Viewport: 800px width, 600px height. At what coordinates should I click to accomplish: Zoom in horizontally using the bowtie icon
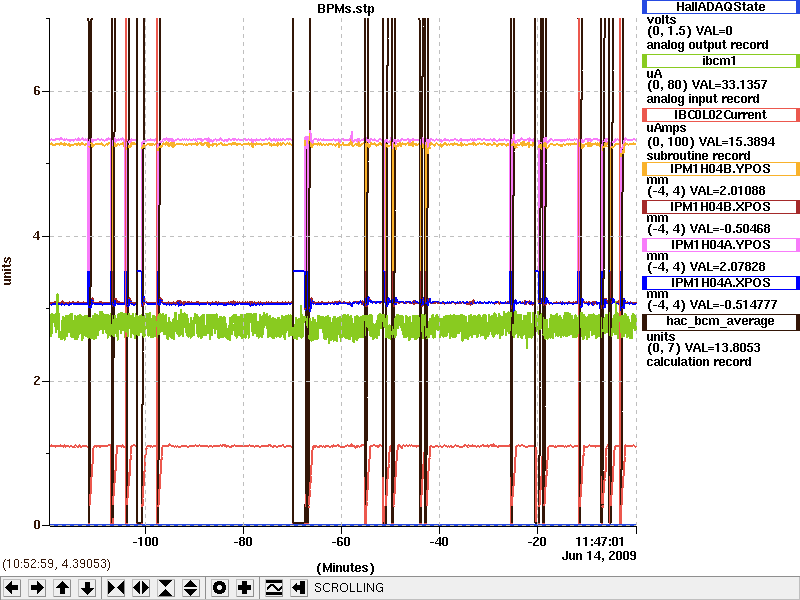116,588
